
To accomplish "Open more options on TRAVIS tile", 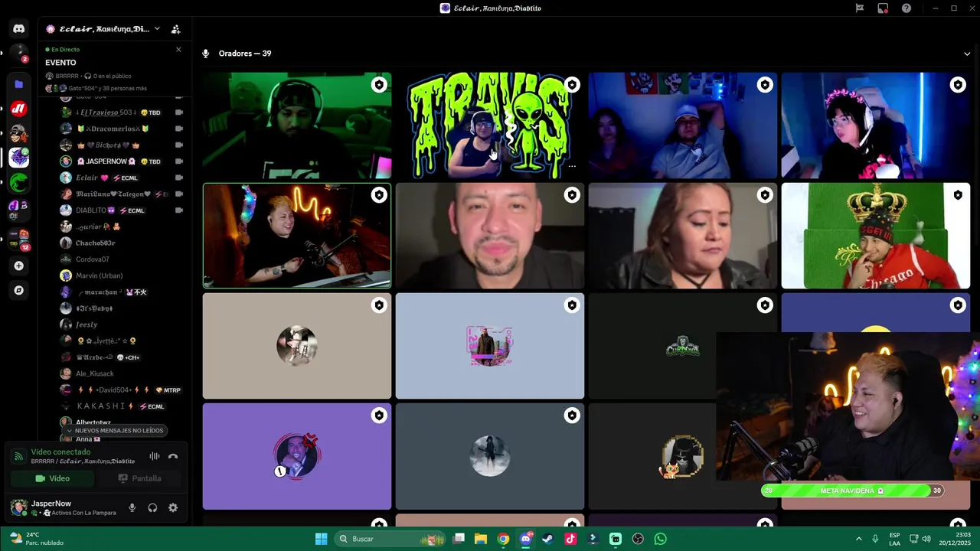I will (572, 166).
